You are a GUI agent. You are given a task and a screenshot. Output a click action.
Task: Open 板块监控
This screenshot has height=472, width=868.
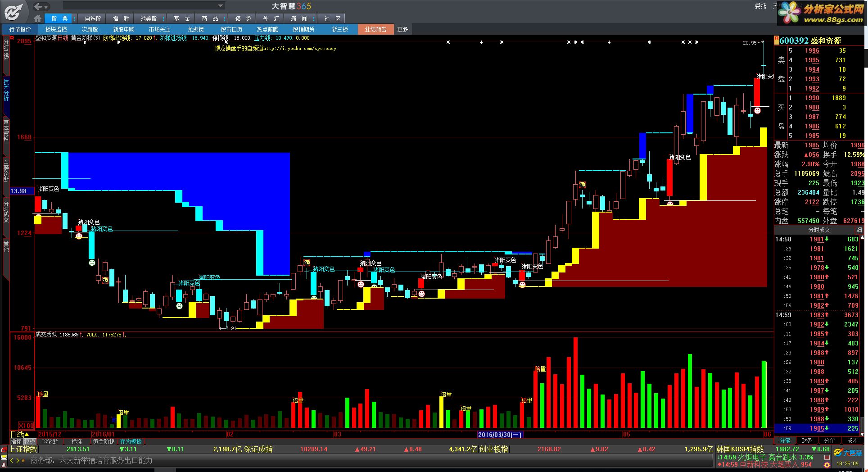point(56,29)
